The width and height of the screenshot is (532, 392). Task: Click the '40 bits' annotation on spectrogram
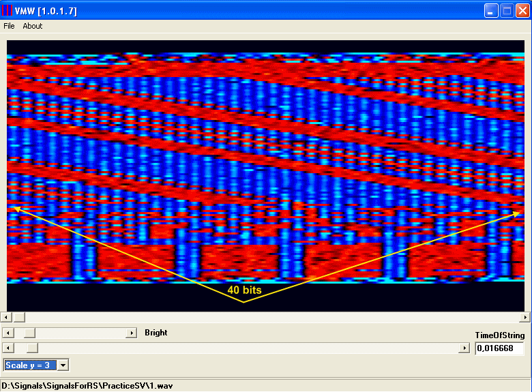pyautogui.click(x=244, y=290)
